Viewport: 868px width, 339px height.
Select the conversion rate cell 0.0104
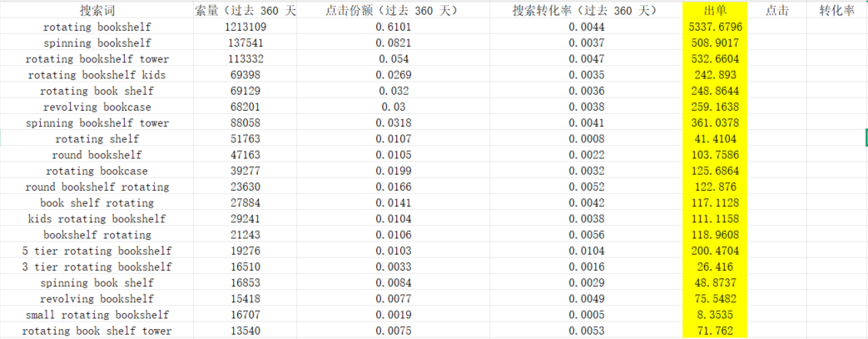tap(585, 252)
